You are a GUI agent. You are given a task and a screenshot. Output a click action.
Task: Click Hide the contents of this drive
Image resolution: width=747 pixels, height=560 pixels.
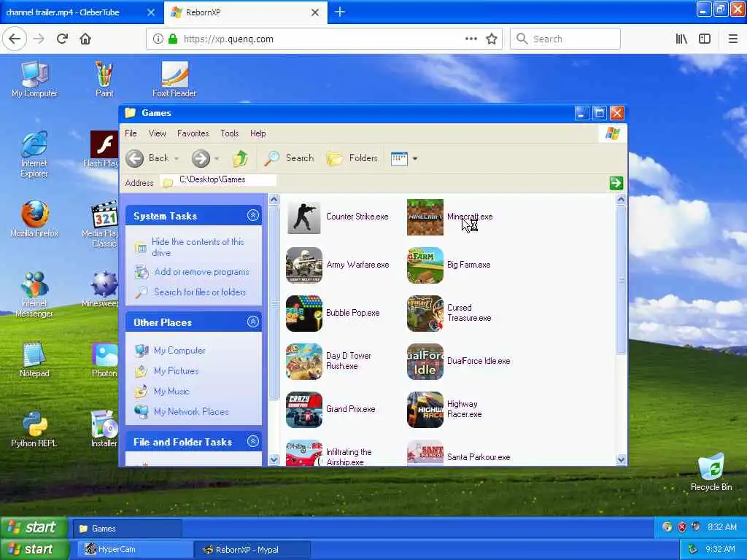198,247
